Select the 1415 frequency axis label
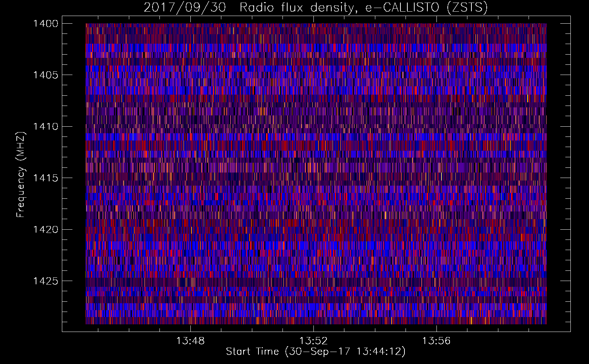The height and width of the screenshot is (364, 589). tap(46, 178)
